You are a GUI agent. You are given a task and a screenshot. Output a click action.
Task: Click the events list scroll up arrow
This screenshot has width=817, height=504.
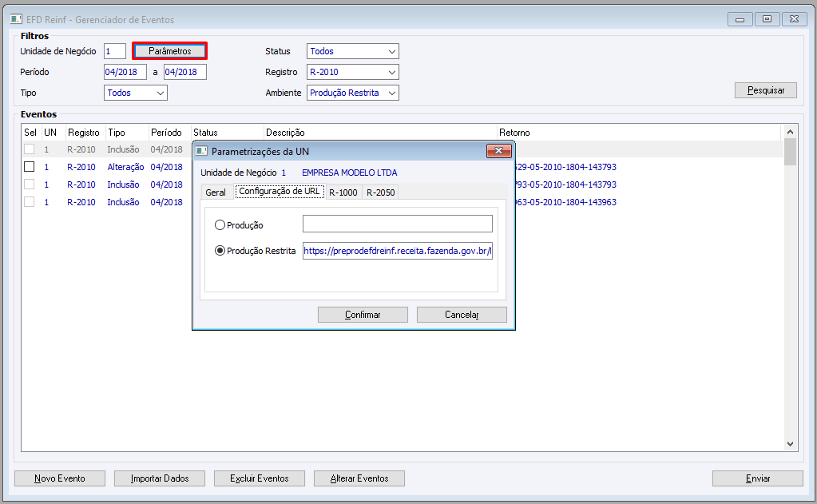pos(791,132)
